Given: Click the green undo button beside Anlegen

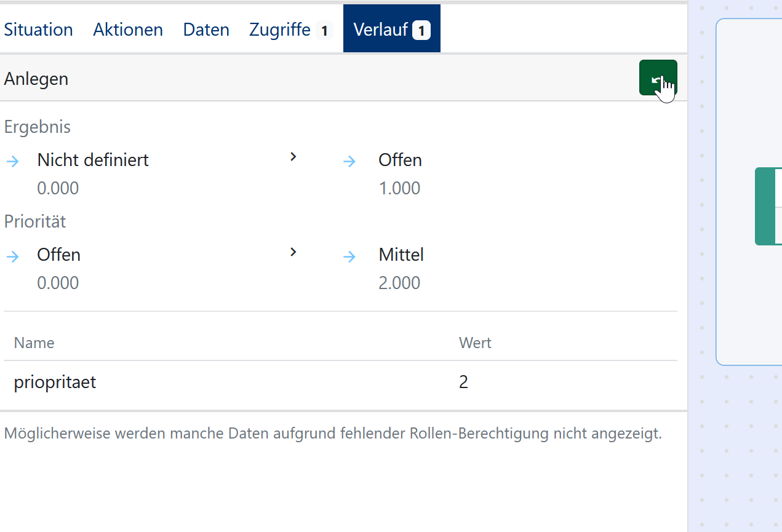Looking at the screenshot, I should (x=658, y=78).
